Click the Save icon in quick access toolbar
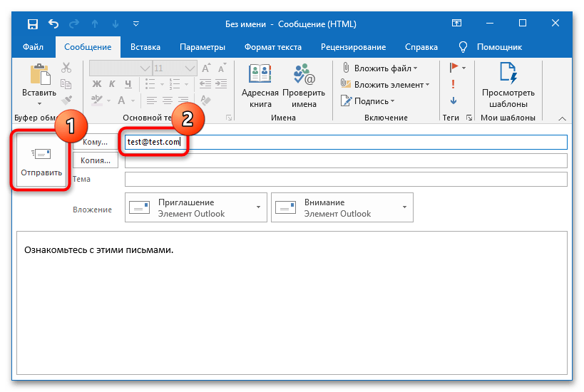The height and width of the screenshot is (392, 584). tap(33, 24)
